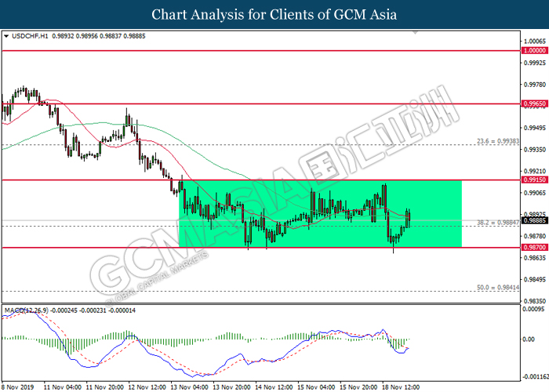Select the green consolidation range rectangle

pos(320,213)
